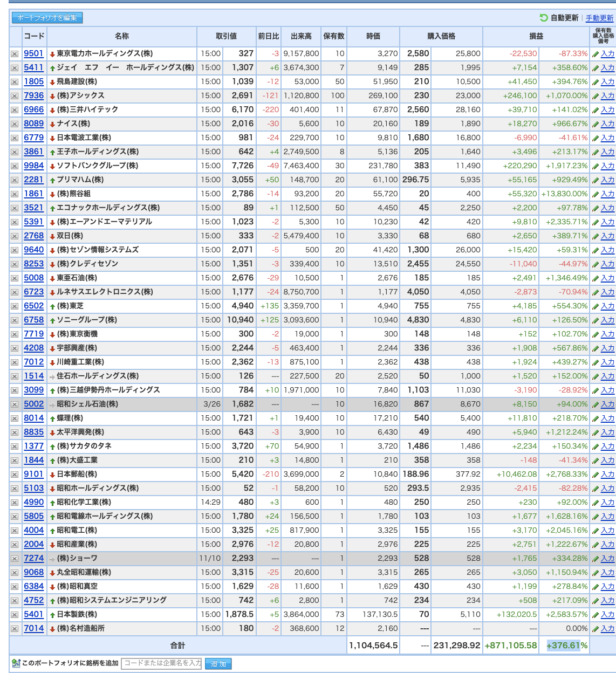Edit 6966 row with pencil icon
Viewport: 616px width, 673px height.
pos(596,110)
